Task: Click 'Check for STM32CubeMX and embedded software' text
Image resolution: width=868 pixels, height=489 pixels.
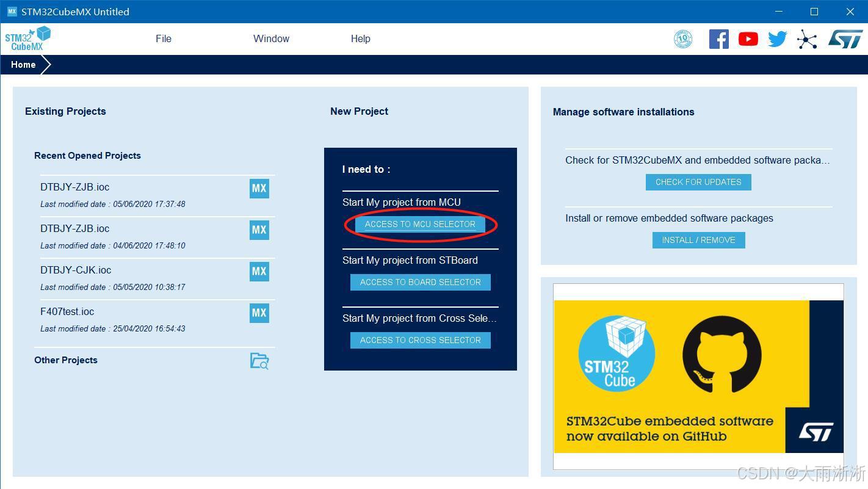Action: coord(697,160)
